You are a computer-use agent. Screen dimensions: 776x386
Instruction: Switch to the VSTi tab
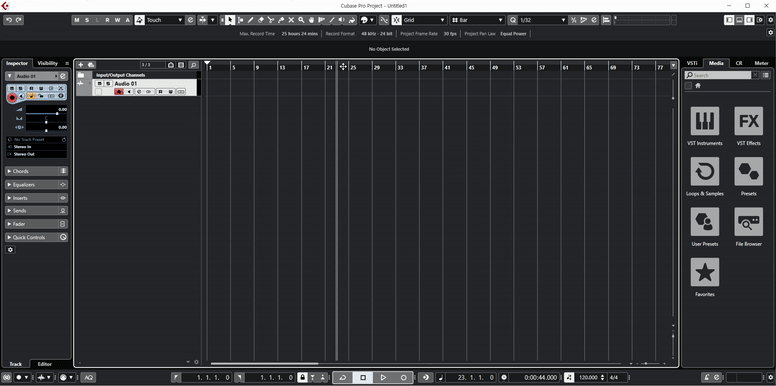point(691,63)
